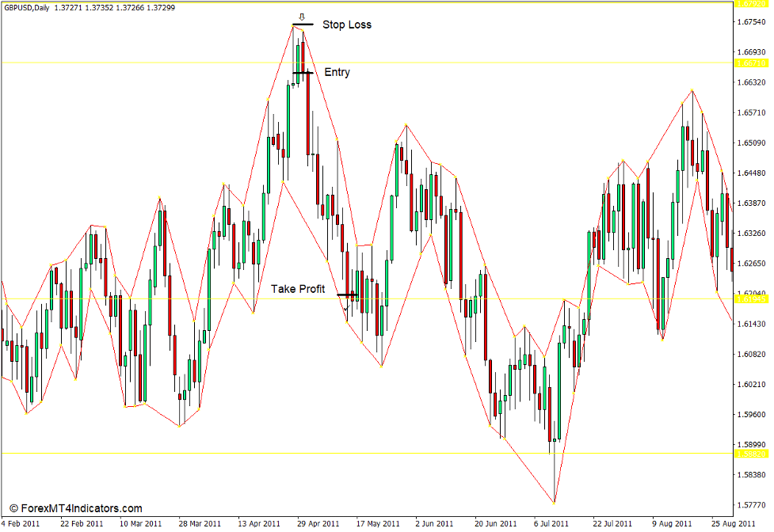The height and width of the screenshot is (532, 774).
Task: Click the Take Profit text label
Action: tap(299, 289)
